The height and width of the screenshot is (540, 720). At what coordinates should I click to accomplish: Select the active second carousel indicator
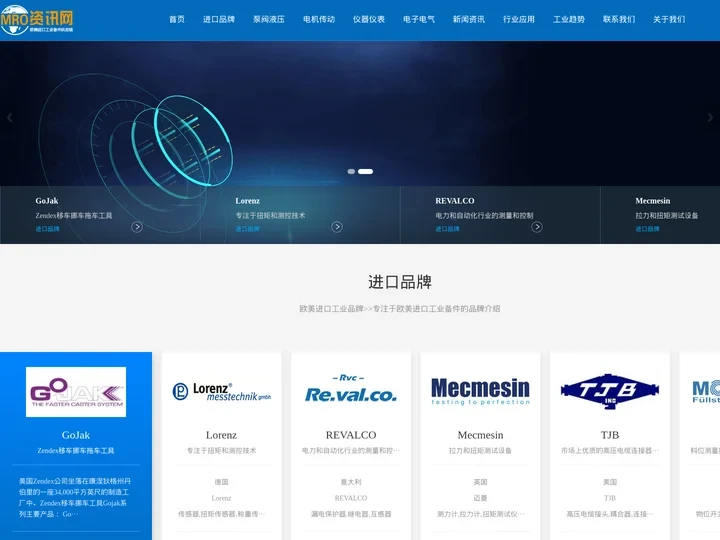(366, 171)
